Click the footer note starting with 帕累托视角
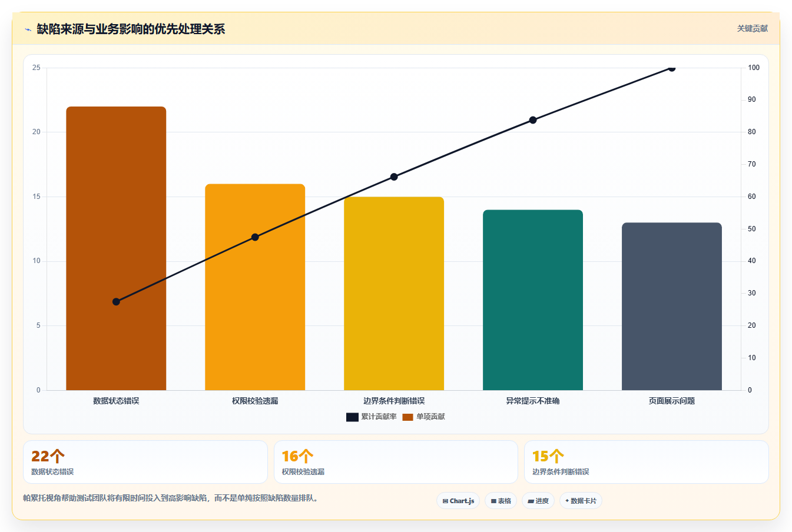 click(x=172, y=498)
